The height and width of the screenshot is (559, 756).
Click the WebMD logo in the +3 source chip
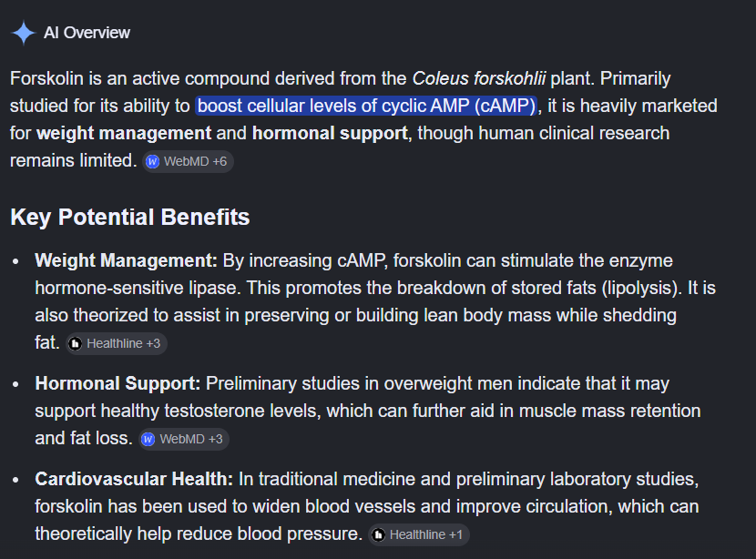[148, 439]
